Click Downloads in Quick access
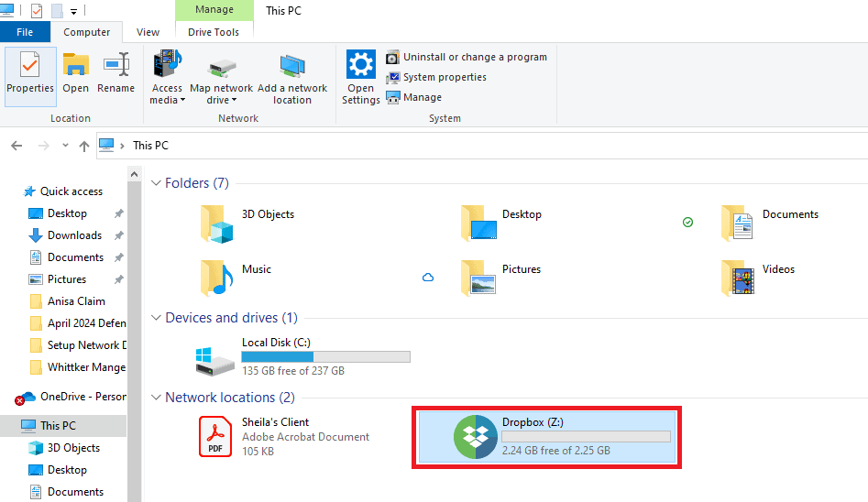 [x=75, y=235]
